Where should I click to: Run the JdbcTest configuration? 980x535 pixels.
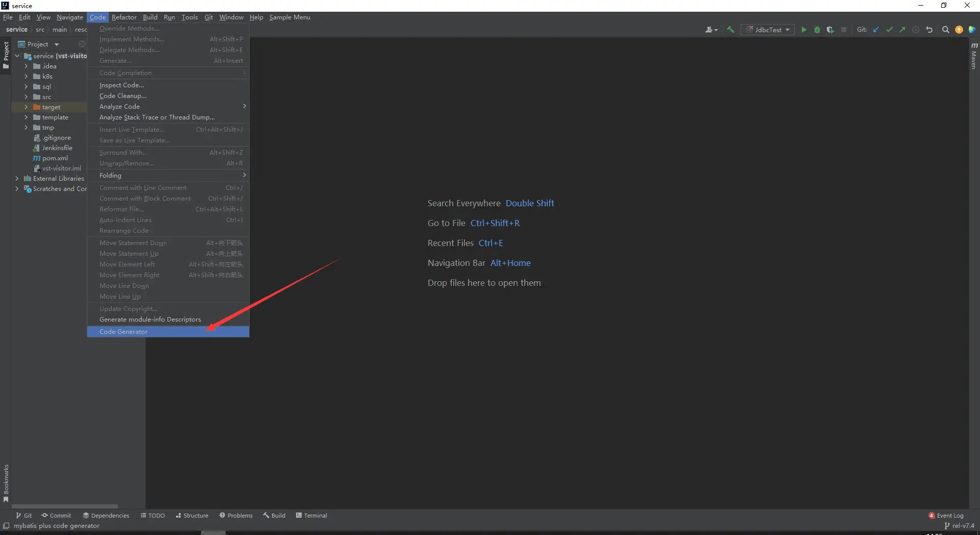pyautogui.click(x=804, y=30)
